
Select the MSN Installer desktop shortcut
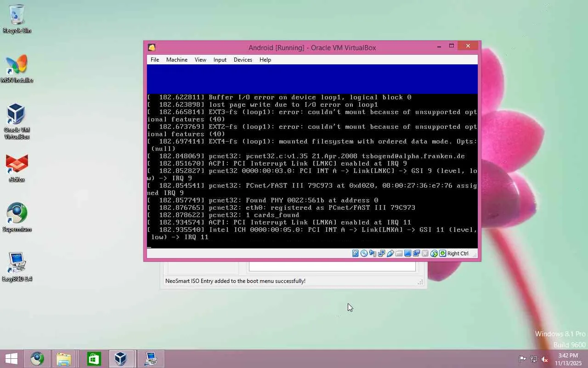[17, 69]
